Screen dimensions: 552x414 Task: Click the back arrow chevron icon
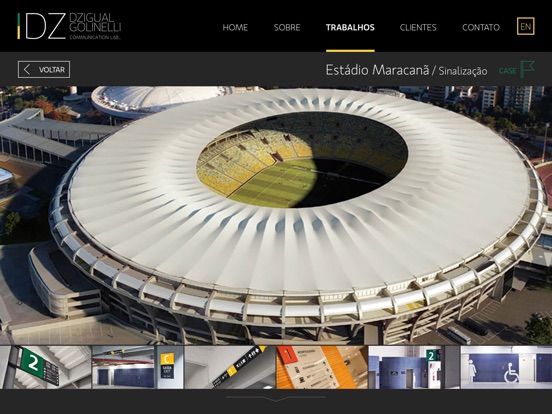pos(27,69)
